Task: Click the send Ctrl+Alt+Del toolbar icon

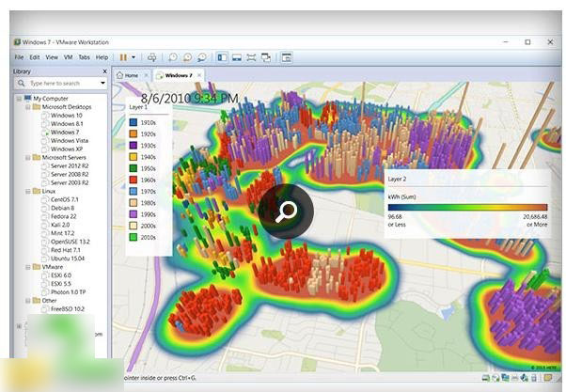Action: (152, 57)
